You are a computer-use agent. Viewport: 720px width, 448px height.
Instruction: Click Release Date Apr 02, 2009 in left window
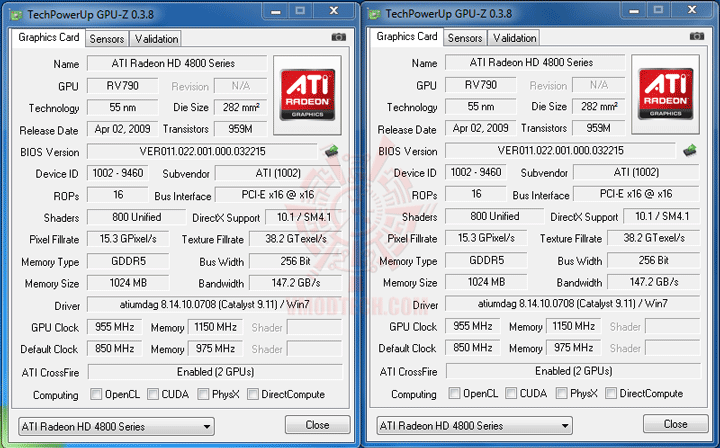coord(122,129)
